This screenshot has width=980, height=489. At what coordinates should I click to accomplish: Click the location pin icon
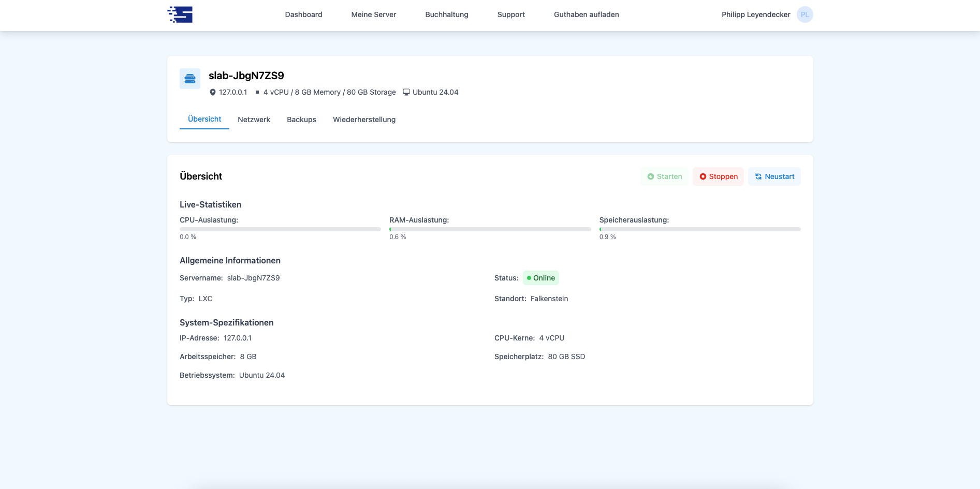pos(212,93)
